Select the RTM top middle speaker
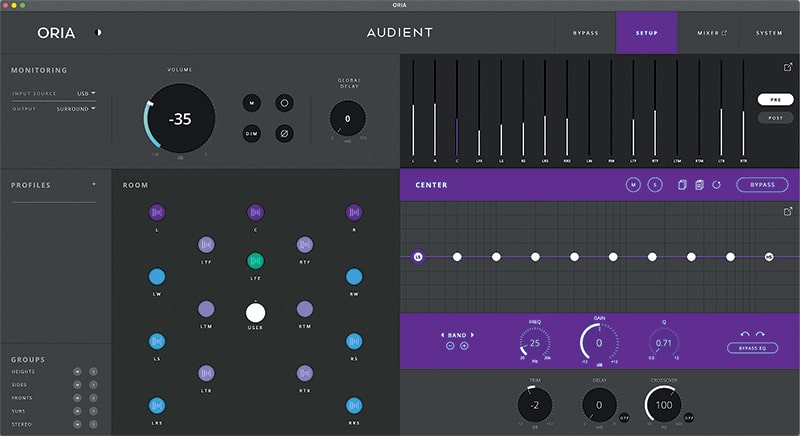 point(305,309)
